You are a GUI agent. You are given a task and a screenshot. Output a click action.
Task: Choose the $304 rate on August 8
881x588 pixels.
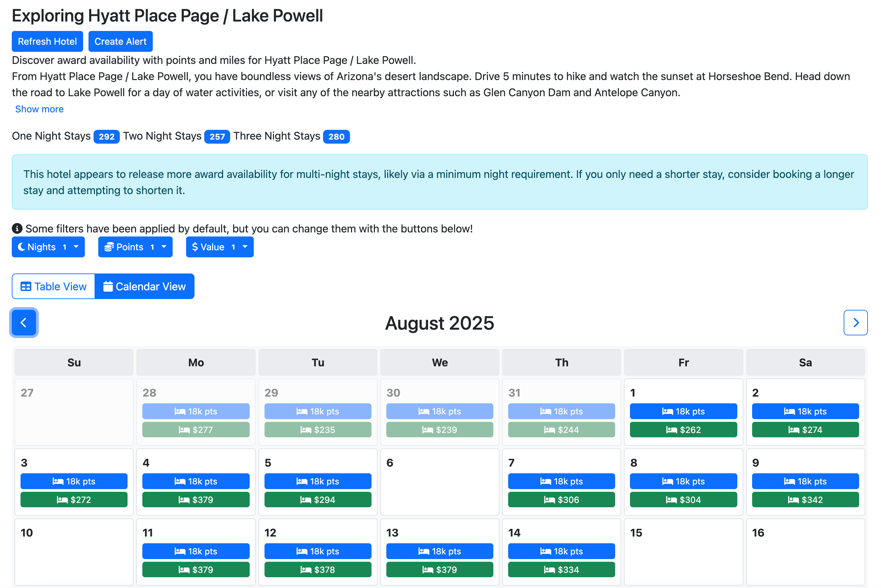pos(683,500)
